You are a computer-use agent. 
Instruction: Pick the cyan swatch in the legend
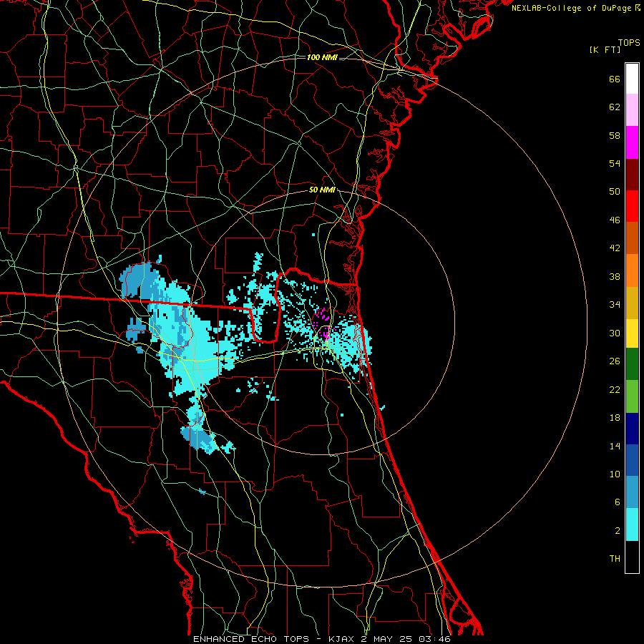(632, 524)
